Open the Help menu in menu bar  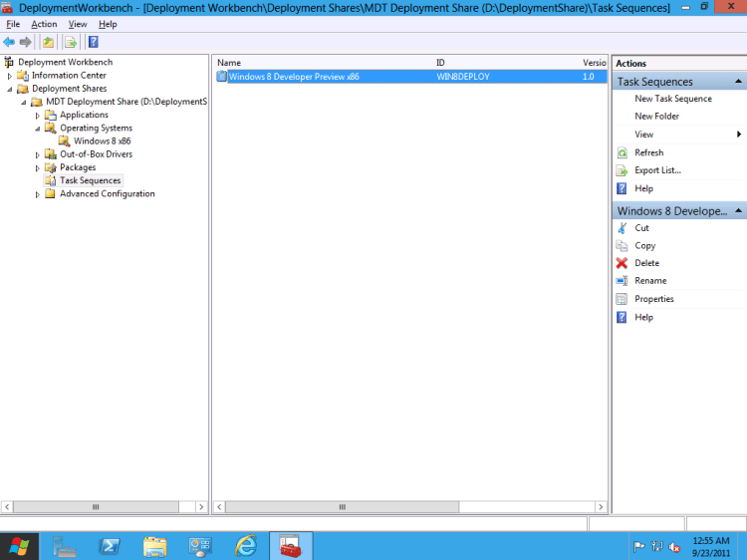108,24
